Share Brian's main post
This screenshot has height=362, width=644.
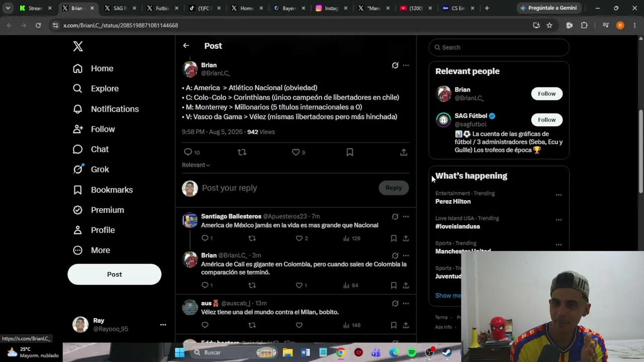404,152
